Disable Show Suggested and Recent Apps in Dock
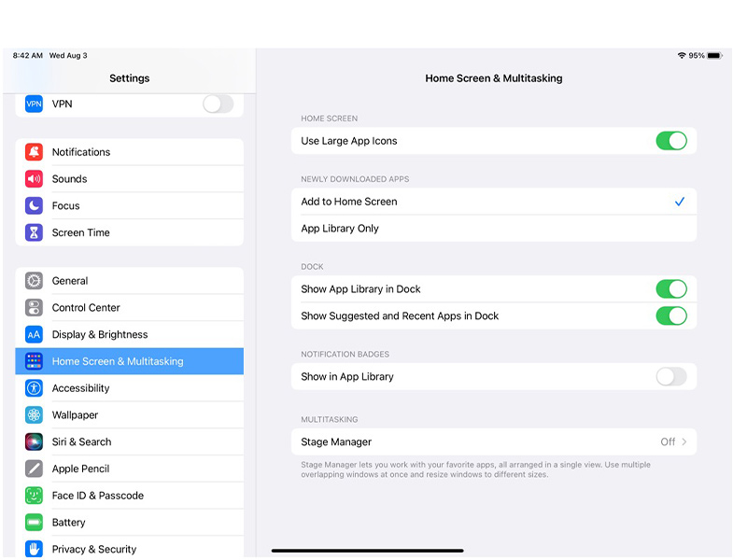This screenshot has height=560, width=747. 671,315
